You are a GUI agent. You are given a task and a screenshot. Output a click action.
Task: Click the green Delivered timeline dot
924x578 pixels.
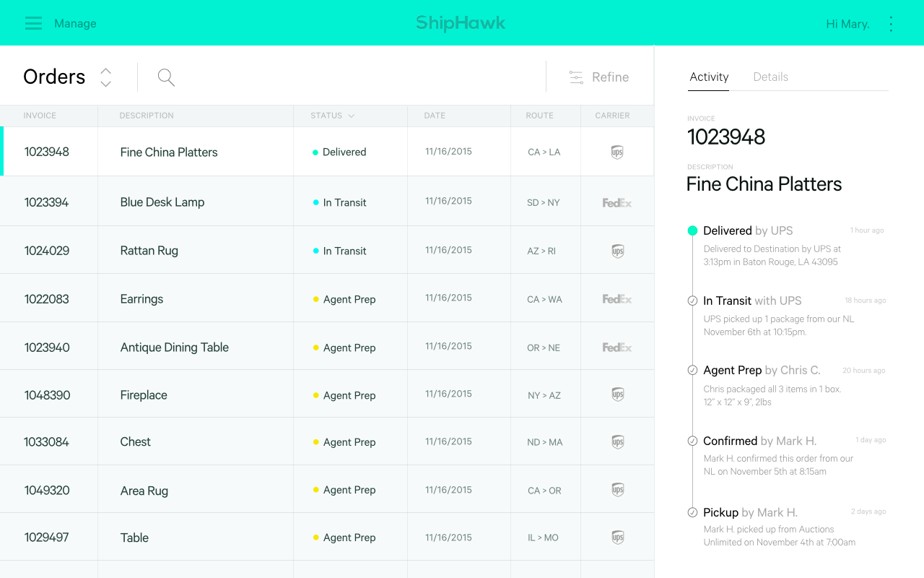click(692, 230)
